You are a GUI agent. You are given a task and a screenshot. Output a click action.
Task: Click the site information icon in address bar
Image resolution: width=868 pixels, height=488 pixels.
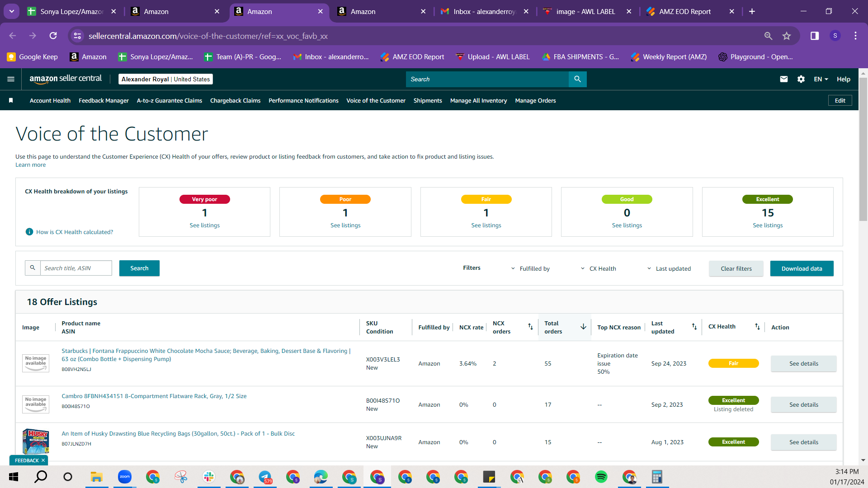(x=78, y=36)
